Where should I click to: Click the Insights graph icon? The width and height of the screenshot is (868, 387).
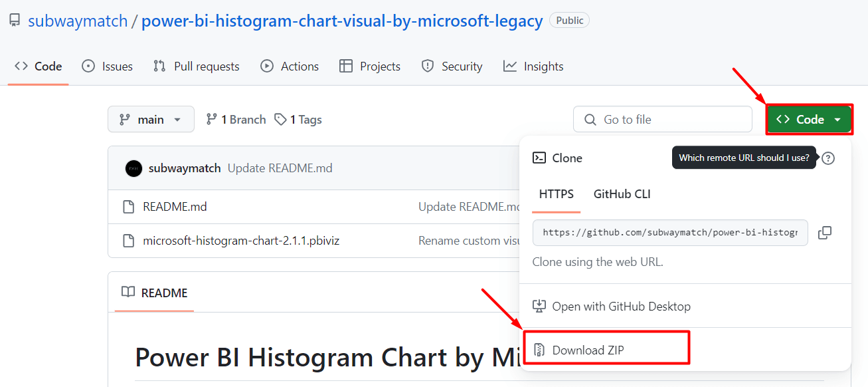tap(510, 66)
